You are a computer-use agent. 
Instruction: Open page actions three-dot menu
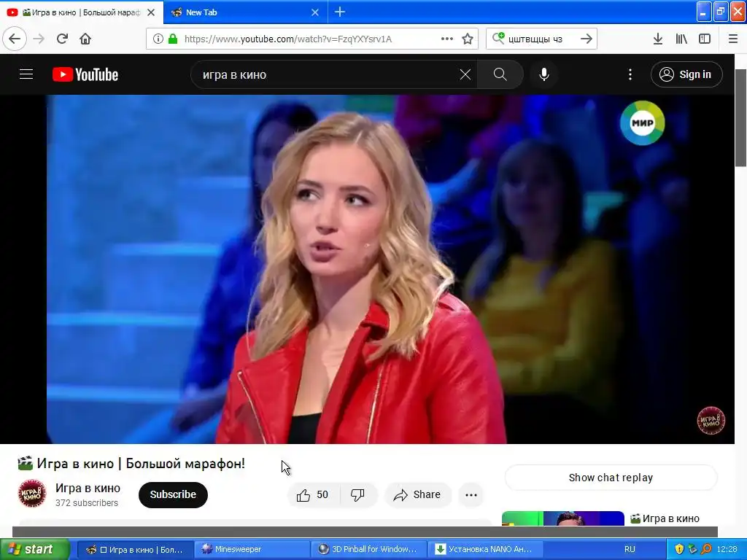coord(447,39)
